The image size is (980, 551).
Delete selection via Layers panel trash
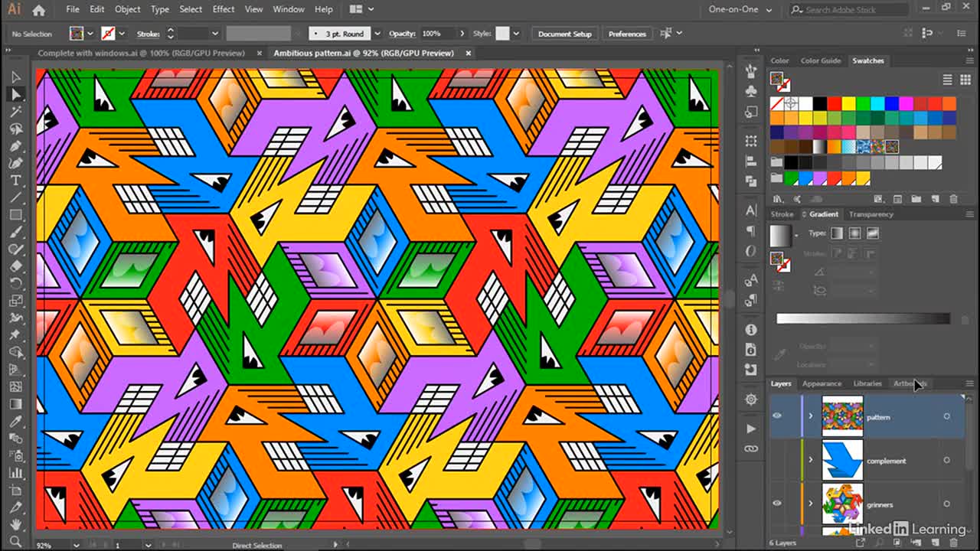[x=953, y=543]
